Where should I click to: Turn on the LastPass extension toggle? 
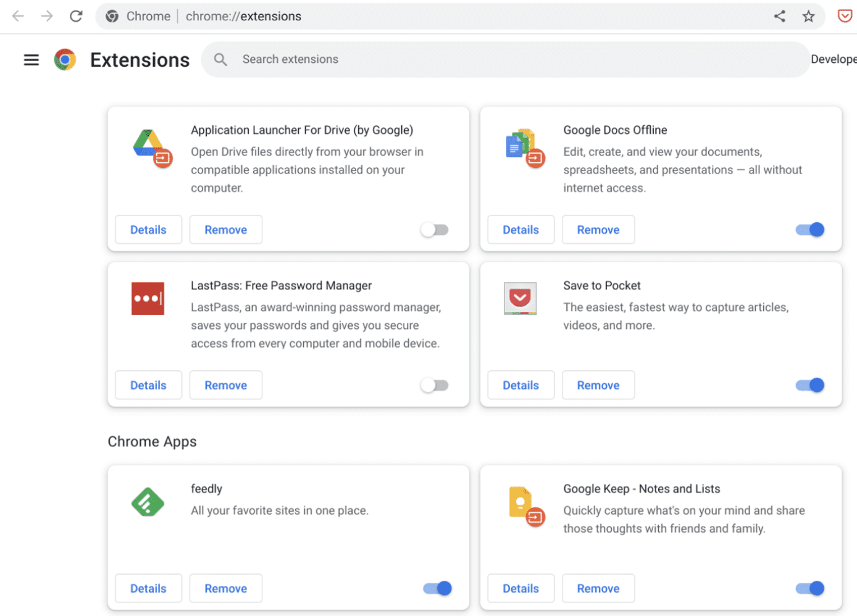click(435, 385)
